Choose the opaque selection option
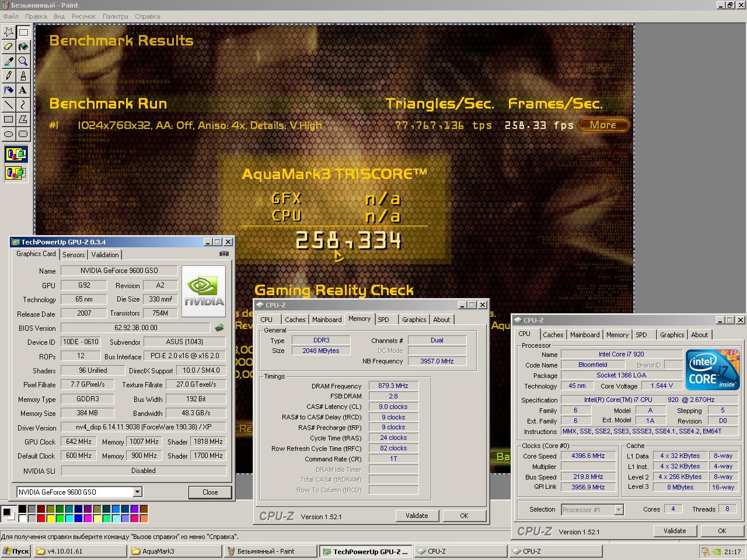The height and width of the screenshot is (560, 747). [x=16, y=155]
